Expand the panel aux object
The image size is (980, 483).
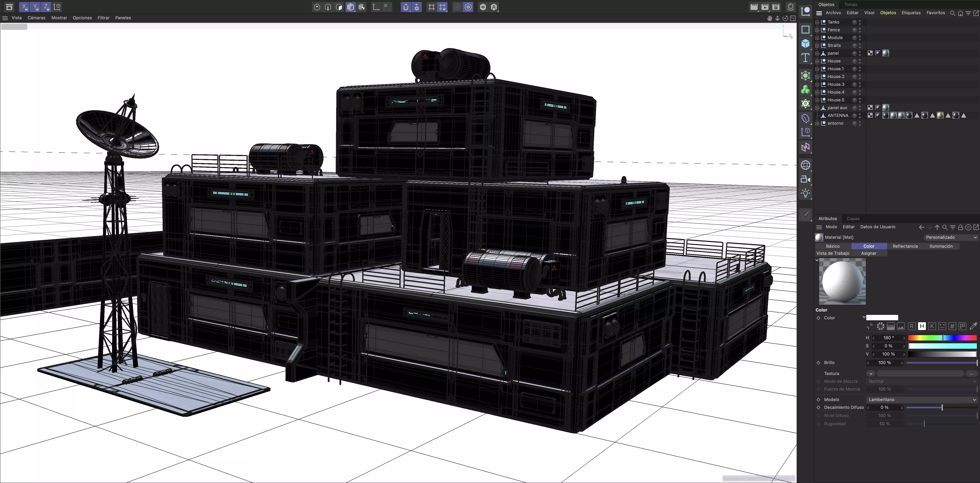817,108
